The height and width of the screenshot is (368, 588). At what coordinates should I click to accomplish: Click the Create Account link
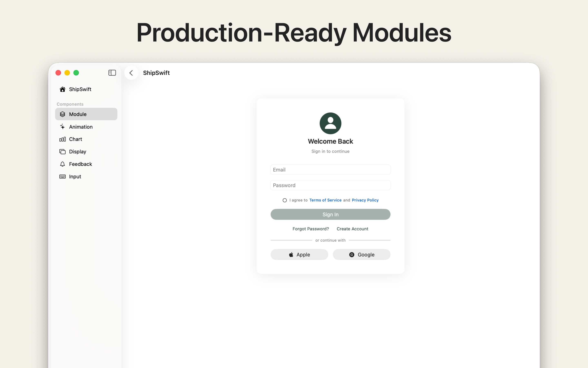[x=352, y=229]
